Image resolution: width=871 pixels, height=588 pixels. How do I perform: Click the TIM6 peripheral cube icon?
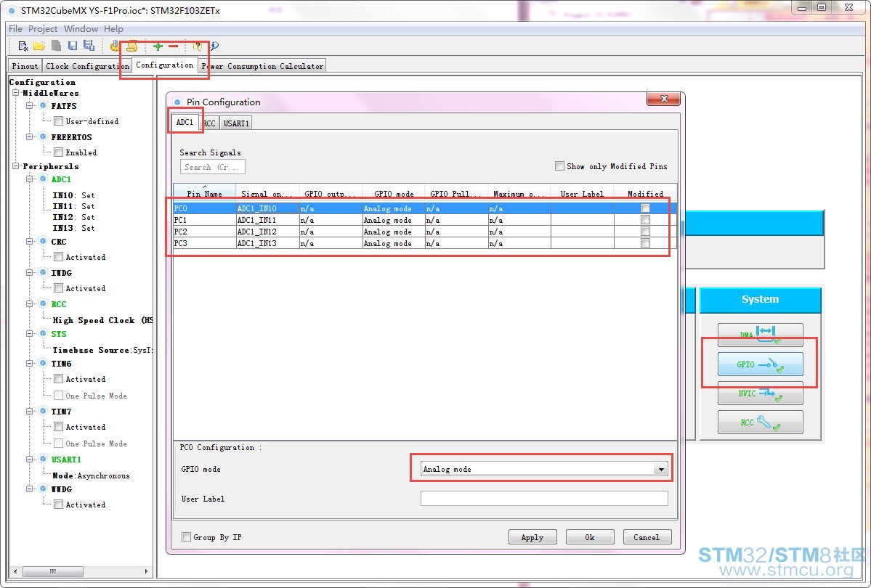pos(43,364)
